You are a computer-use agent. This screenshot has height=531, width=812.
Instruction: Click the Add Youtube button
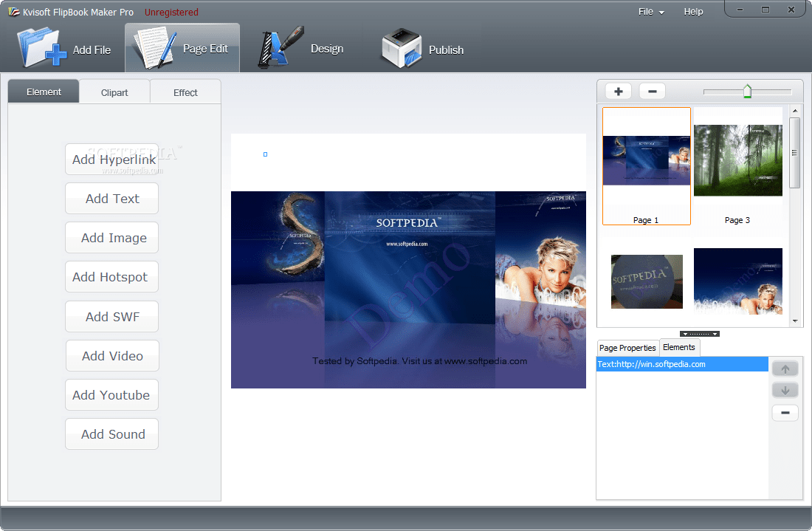coord(111,394)
